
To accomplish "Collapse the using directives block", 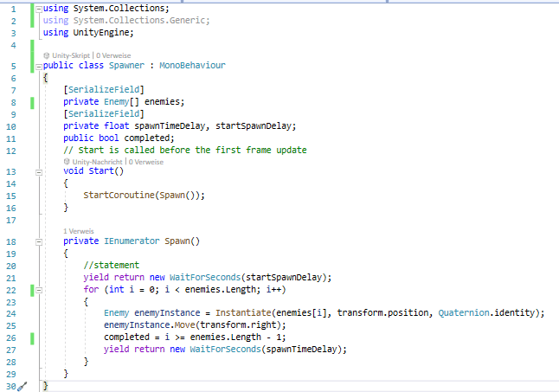I will click(x=39, y=9).
